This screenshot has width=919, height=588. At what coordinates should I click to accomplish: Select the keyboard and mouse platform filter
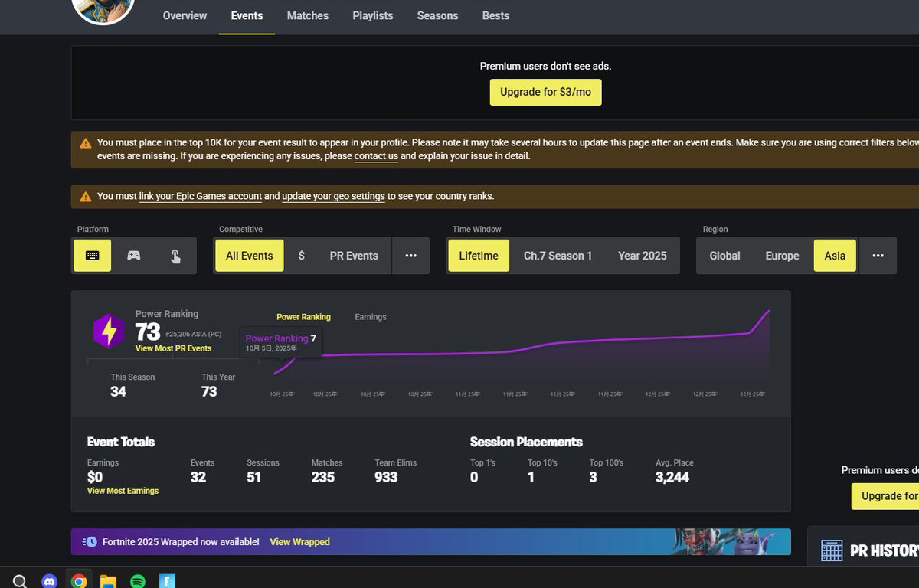(x=92, y=256)
